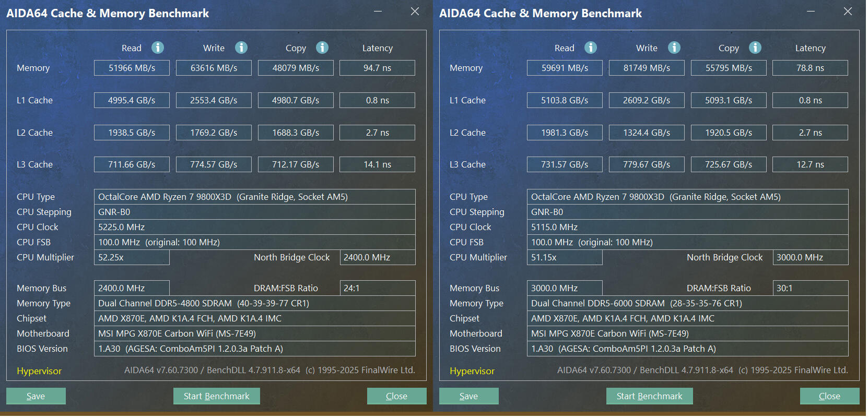Click Copy info icon in left window
Image resolution: width=868 pixels, height=418 pixels.
point(322,47)
